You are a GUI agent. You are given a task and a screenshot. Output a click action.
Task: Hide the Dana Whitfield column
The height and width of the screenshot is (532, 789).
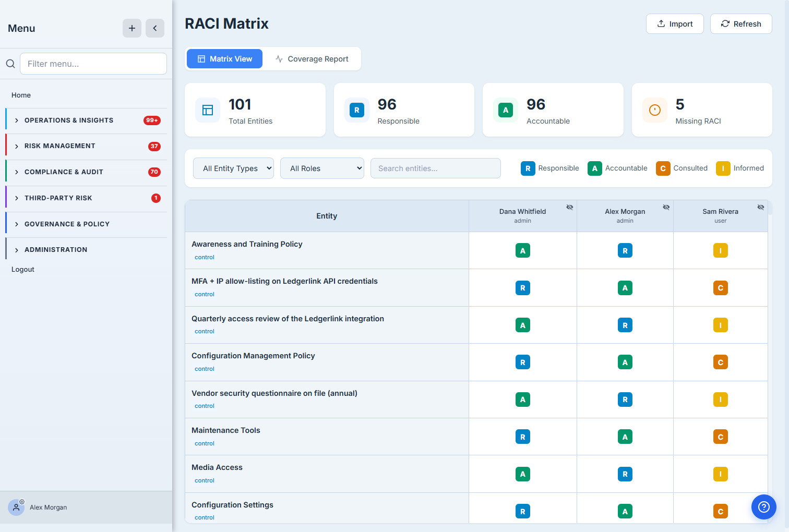pyautogui.click(x=570, y=207)
